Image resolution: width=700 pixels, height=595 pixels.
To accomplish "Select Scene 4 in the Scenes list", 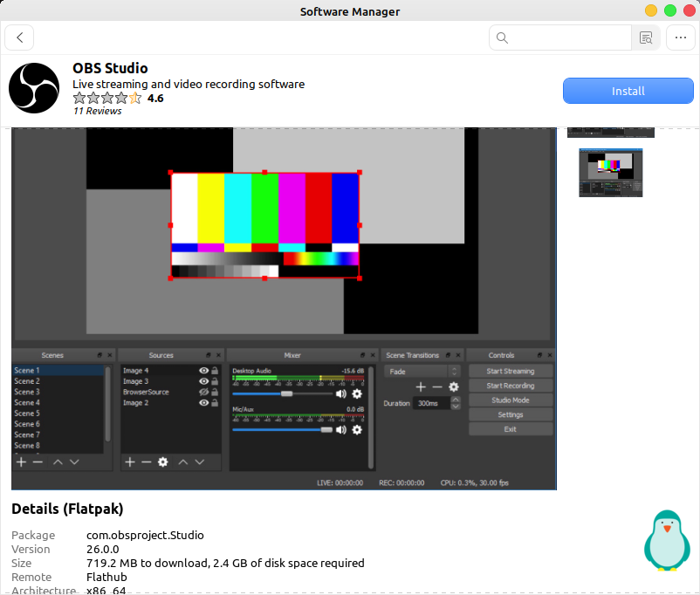I will coord(58,402).
